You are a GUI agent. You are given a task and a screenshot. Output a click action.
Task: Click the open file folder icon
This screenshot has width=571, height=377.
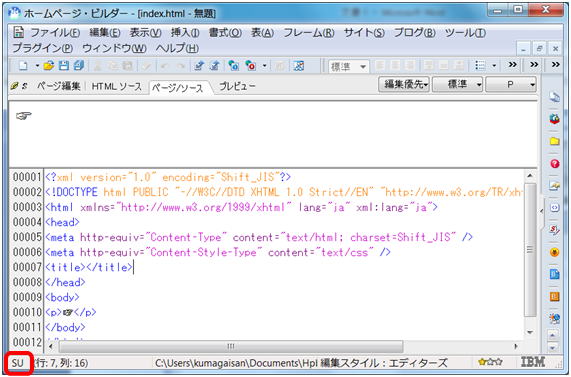pos(48,66)
